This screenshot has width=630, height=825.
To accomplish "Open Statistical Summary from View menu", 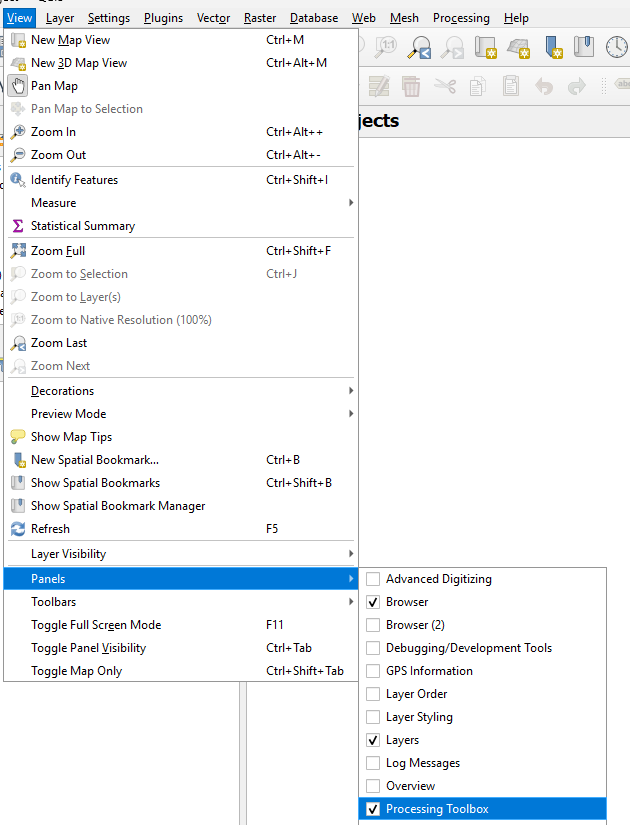I will point(82,226).
